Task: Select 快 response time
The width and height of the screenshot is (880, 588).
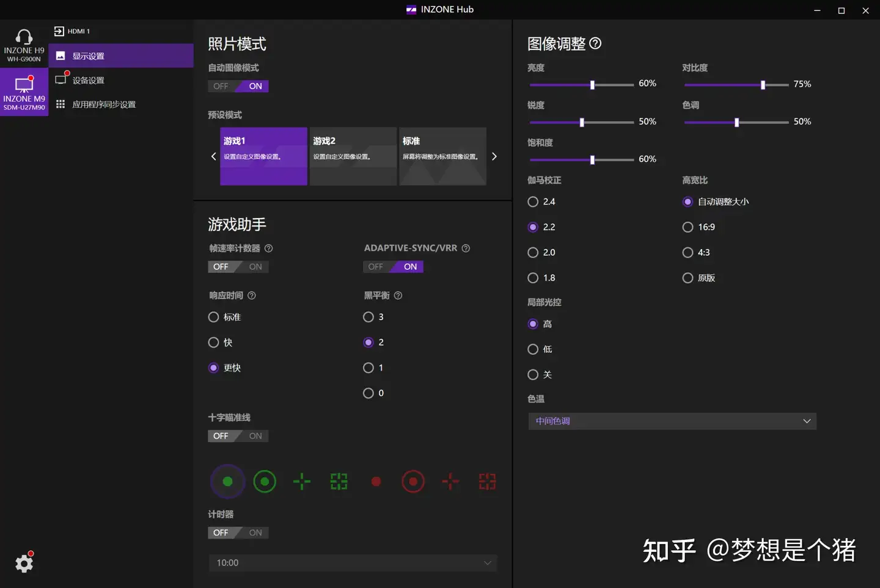Action: pos(221,343)
